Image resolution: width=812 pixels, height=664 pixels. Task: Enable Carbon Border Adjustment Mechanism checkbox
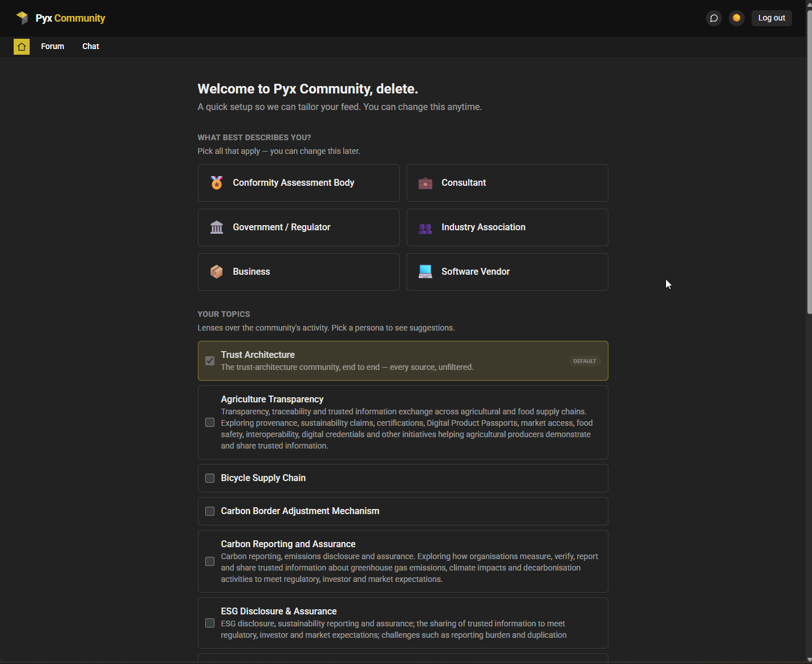pos(210,511)
